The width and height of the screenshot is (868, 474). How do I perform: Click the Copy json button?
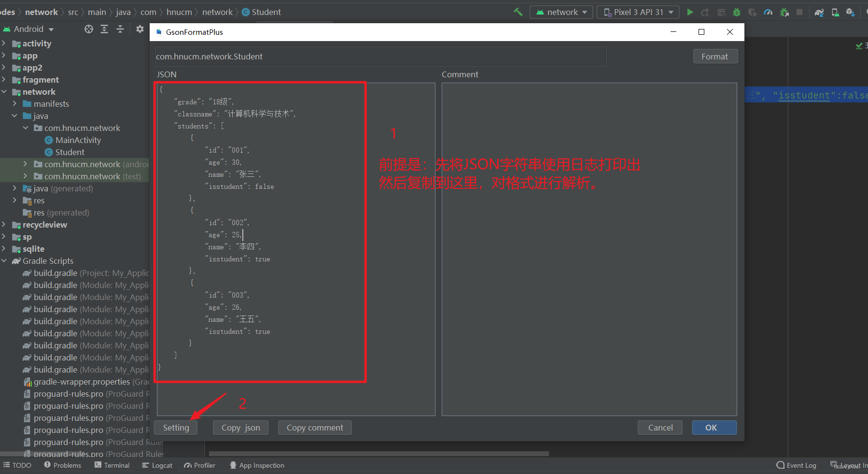point(240,427)
